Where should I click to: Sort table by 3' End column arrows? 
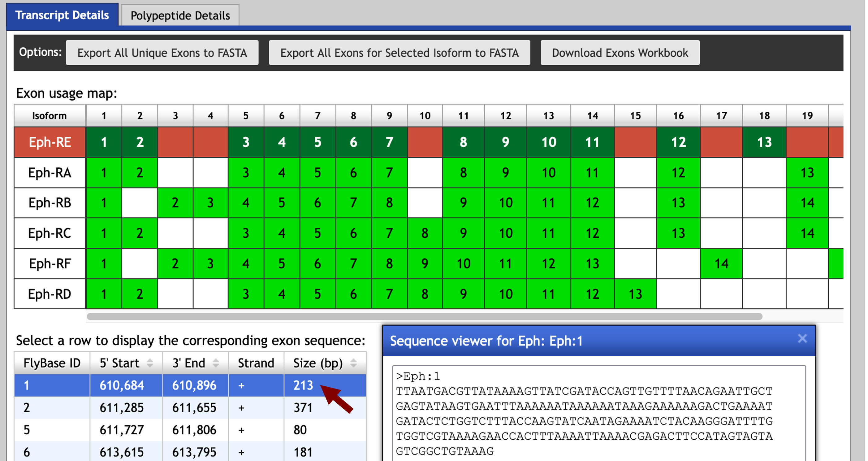pos(216,363)
